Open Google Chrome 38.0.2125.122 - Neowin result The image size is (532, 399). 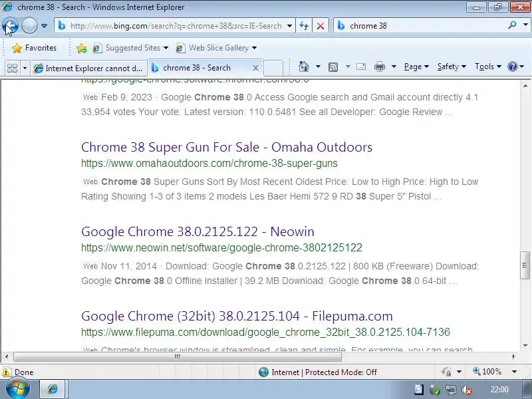pyautogui.click(x=198, y=231)
